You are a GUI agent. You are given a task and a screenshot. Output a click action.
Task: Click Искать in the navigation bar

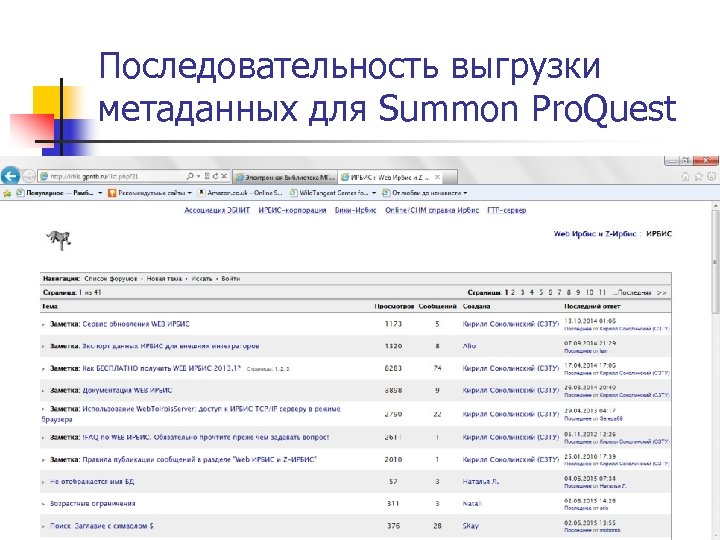pos(202,279)
